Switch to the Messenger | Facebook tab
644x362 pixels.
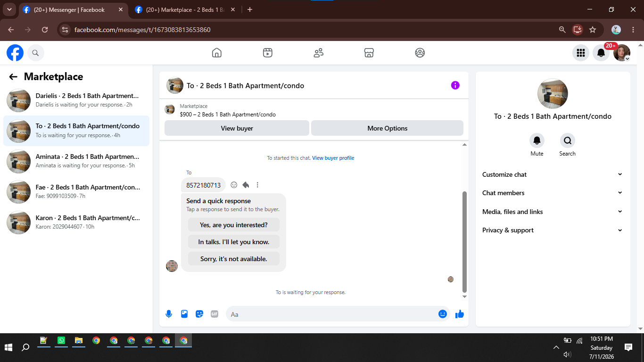[73, 9]
